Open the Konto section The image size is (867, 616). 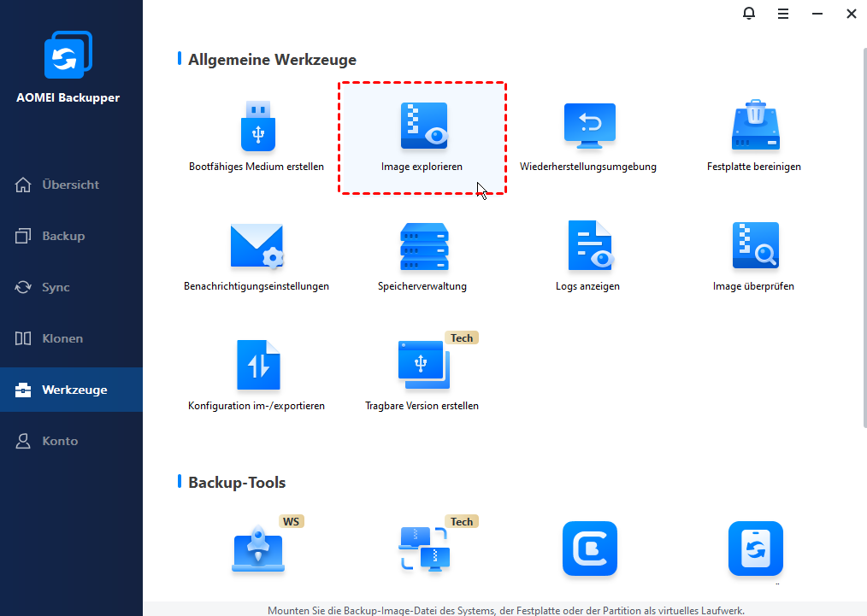pos(71,441)
